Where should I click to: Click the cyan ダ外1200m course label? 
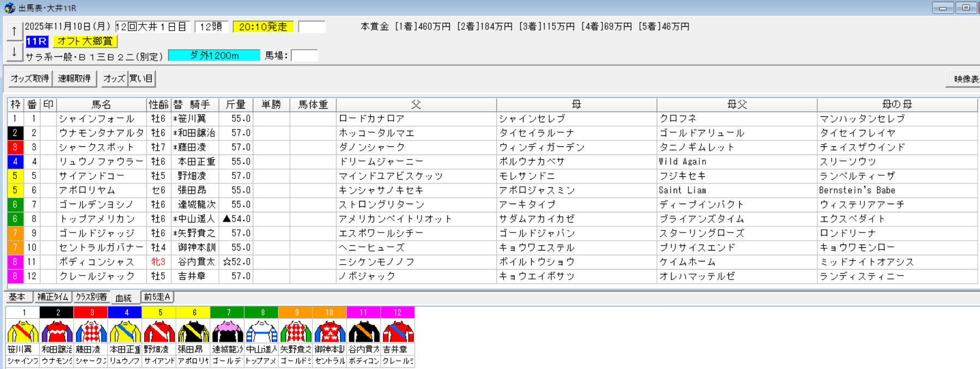coord(214,56)
